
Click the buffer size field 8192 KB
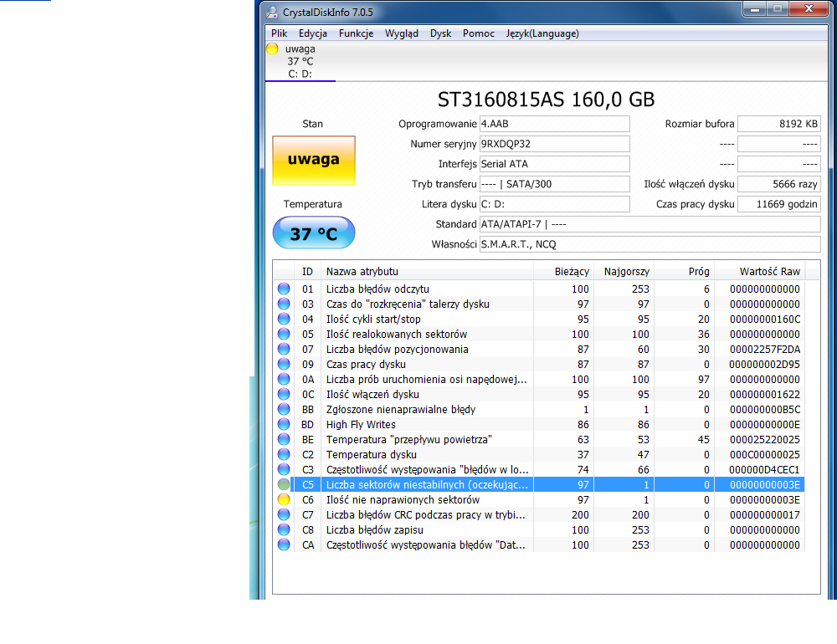(778, 124)
